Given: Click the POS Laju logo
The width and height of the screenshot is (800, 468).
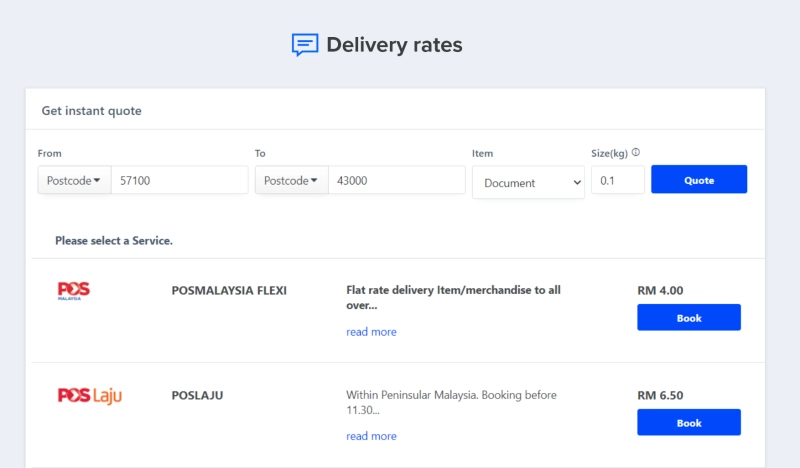Looking at the screenshot, I should [x=90, y=396].
